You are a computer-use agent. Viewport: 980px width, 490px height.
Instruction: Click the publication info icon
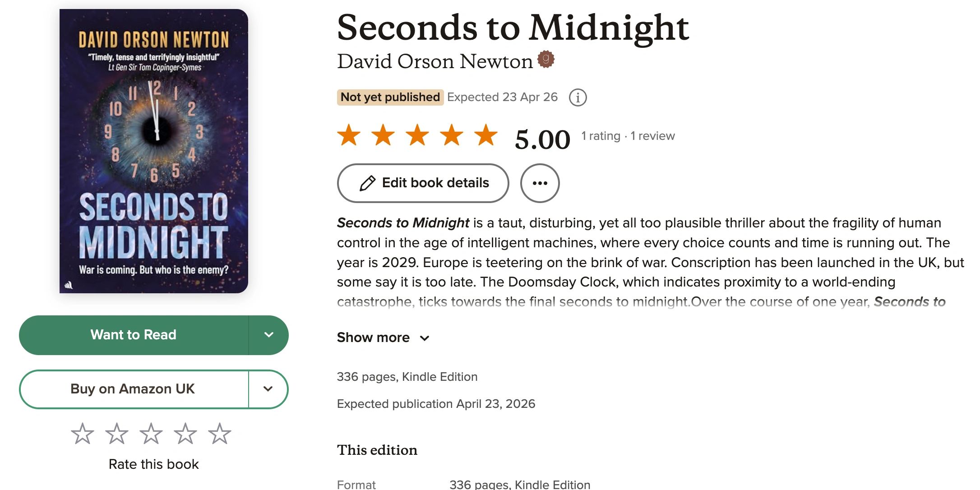click(578, 97)
